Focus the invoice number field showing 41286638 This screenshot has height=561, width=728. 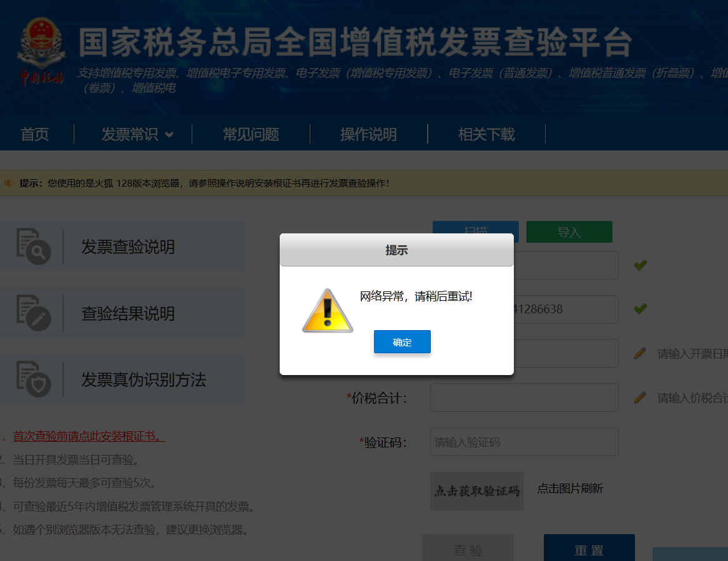[566, 309]
